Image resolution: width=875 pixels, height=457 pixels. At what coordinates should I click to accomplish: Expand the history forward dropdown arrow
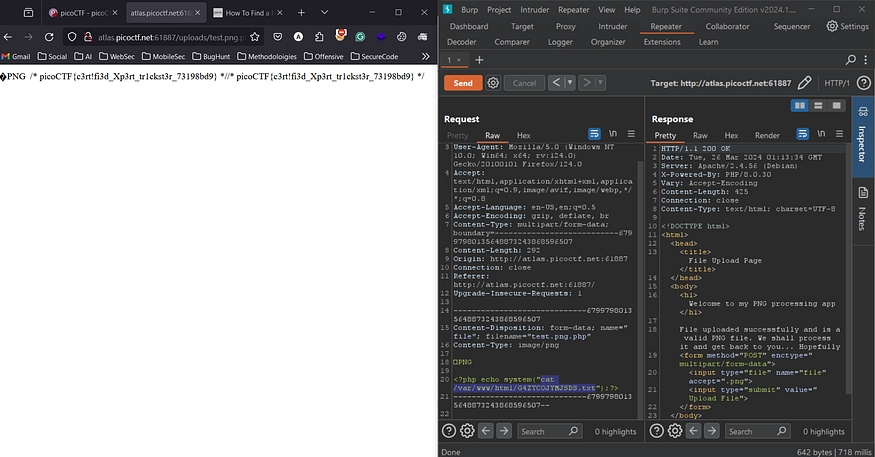598,83
